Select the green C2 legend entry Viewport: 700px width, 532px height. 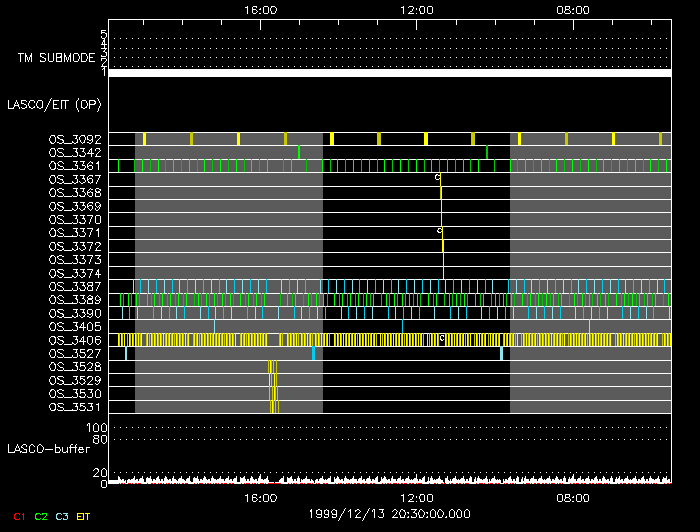click(41, 516)
